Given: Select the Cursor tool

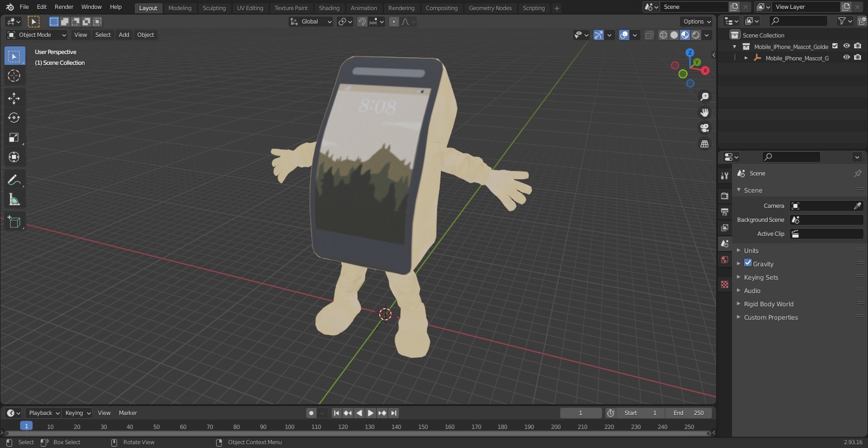Looking at the screenshot, I should [x=14, y=76].
